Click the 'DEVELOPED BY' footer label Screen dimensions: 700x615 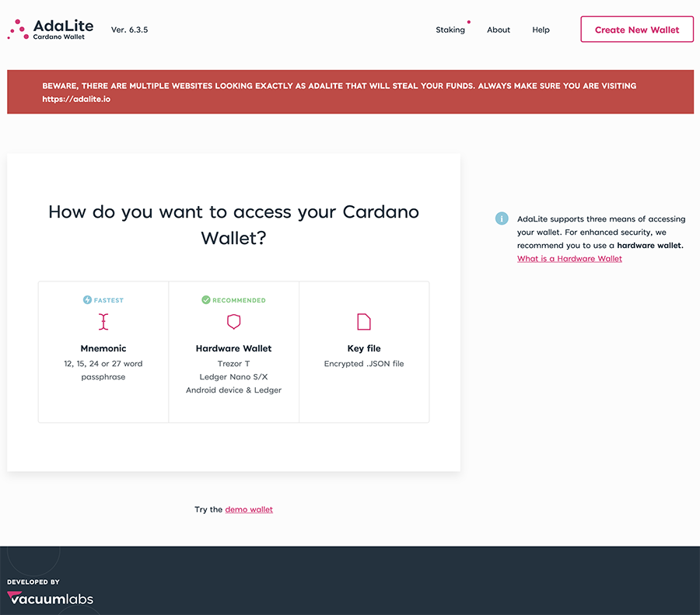coord(33,582)
